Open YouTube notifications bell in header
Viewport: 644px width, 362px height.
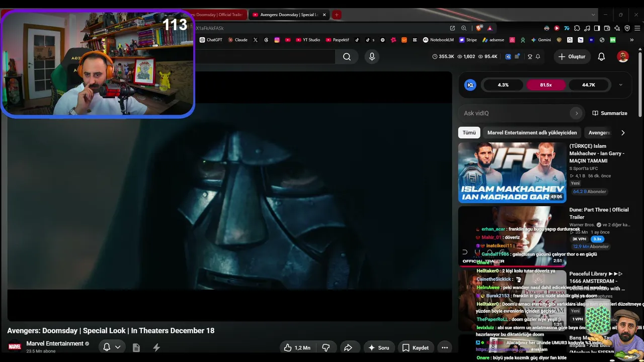[601, 57]
